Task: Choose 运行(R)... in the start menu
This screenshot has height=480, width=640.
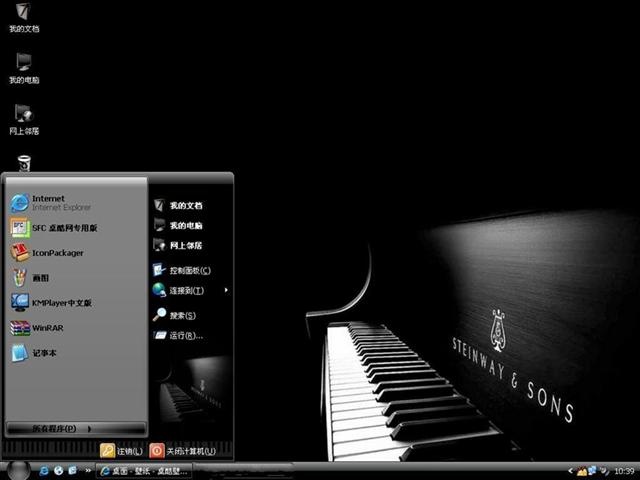Action: (178, 336)
